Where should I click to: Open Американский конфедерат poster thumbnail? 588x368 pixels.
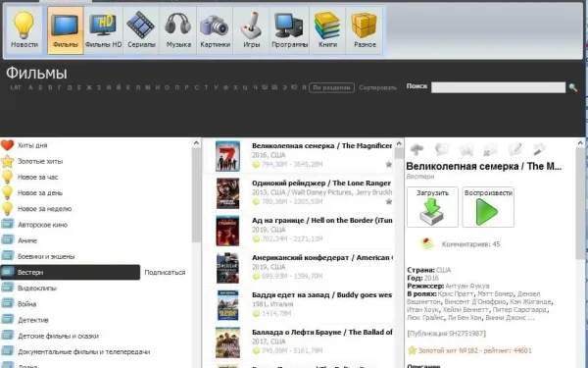click(227, 268)
